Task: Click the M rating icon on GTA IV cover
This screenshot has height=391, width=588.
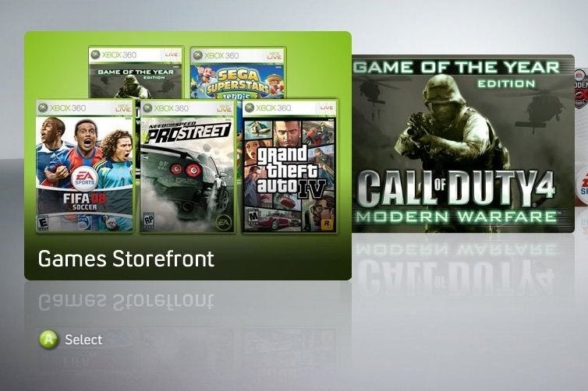Action: tap(253, 217)
